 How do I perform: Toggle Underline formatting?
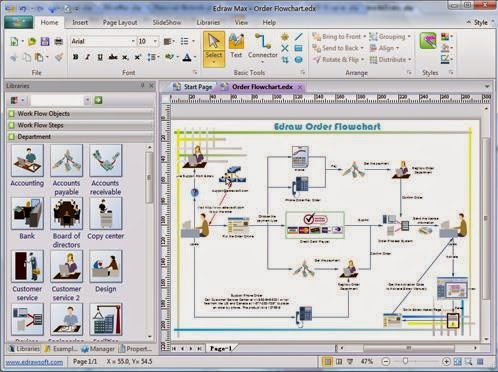coord(100,57)
